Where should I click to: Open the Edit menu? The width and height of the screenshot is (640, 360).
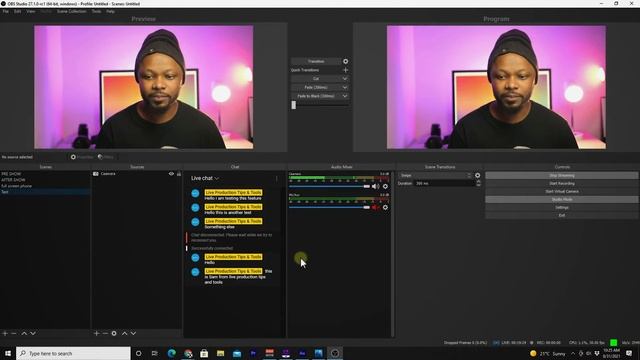pyautogui.click(x=18, y=11)
